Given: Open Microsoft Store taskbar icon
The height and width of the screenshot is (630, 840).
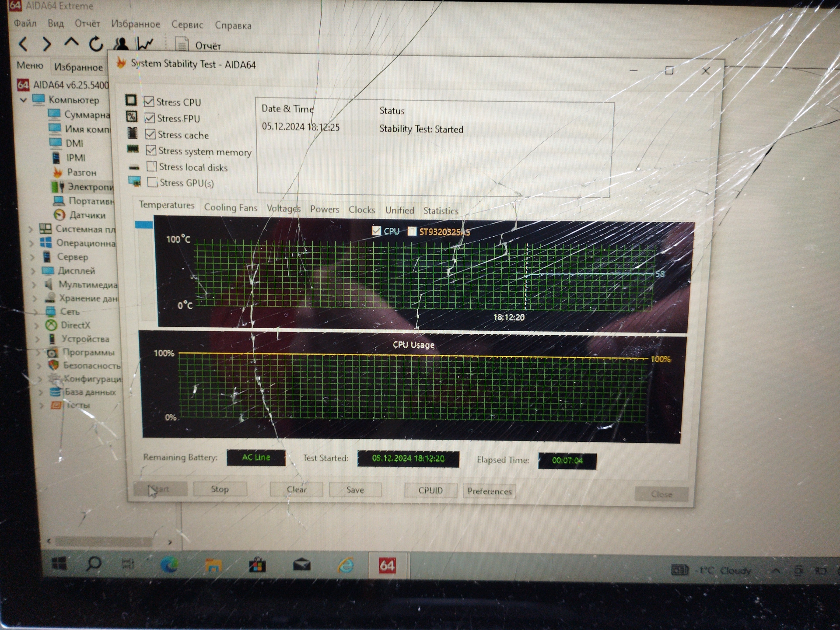Looking at the screenshot, I should click(x=257, y=565).
